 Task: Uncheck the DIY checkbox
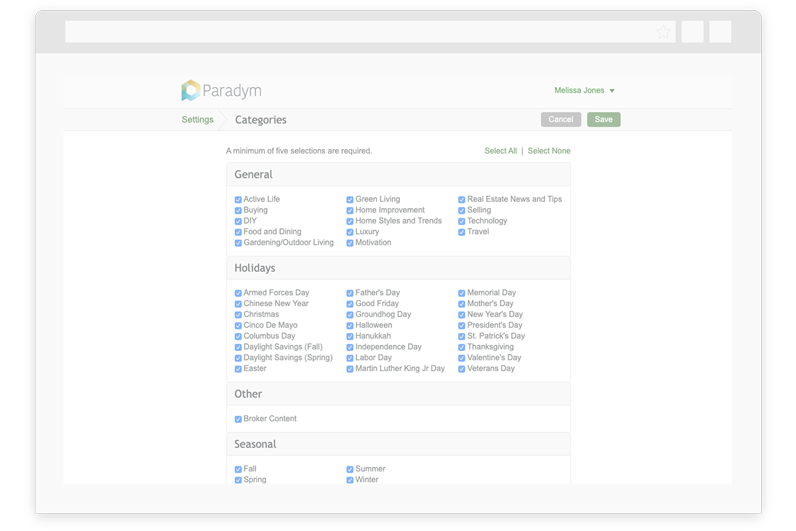pyautogui.click(x=238, y=221)
